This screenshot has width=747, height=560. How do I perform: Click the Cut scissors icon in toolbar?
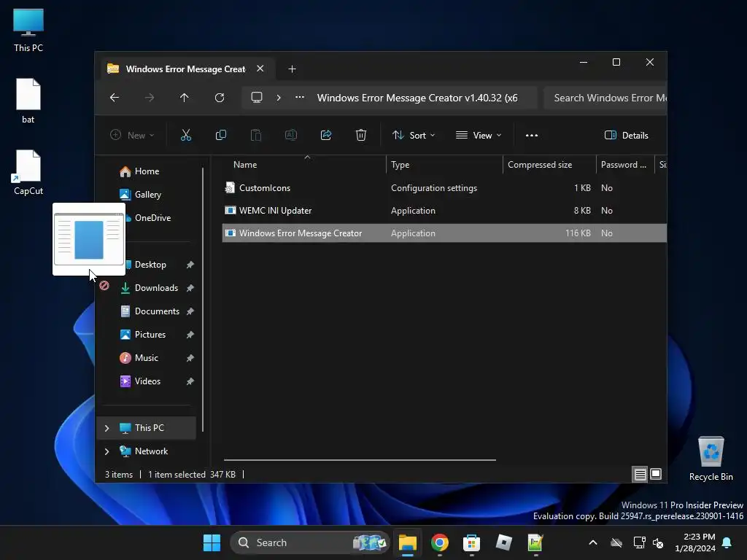pos(186,135)
